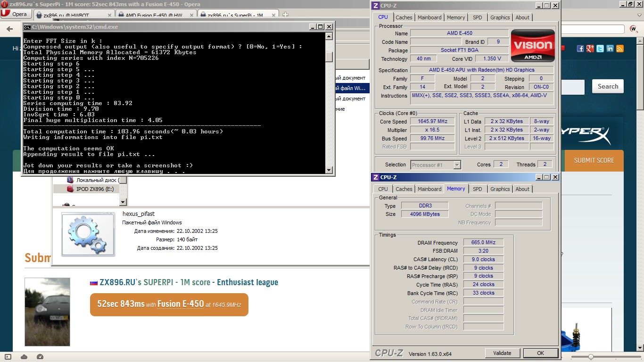Image resolution: width=644 pixels, height=362 pixels.
Task: Click the Validate button in CPU-Z
Action: pos(502,353)
